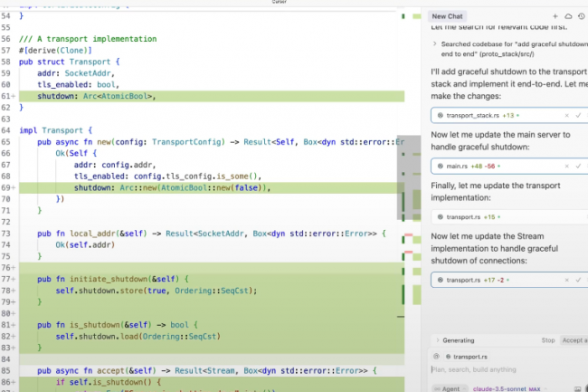Click 'Ok(self.addr)' on line 74
This screenshot has width=588, height=392.
point(85,245)
